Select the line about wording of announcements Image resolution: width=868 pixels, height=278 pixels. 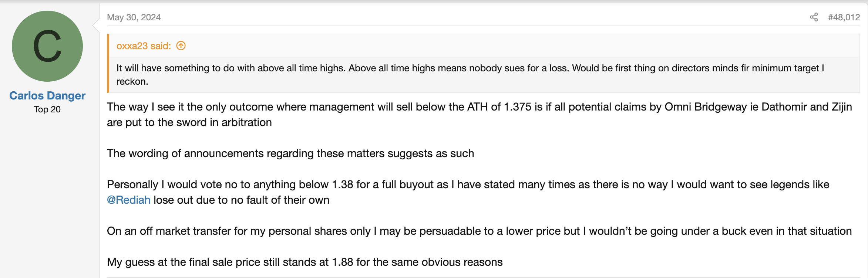click(x=290, y=153)
